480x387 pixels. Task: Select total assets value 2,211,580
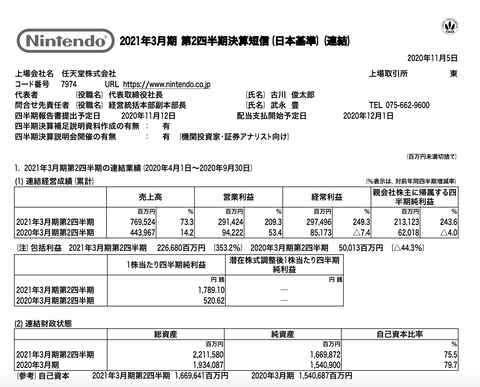click(x=208, y=355)
